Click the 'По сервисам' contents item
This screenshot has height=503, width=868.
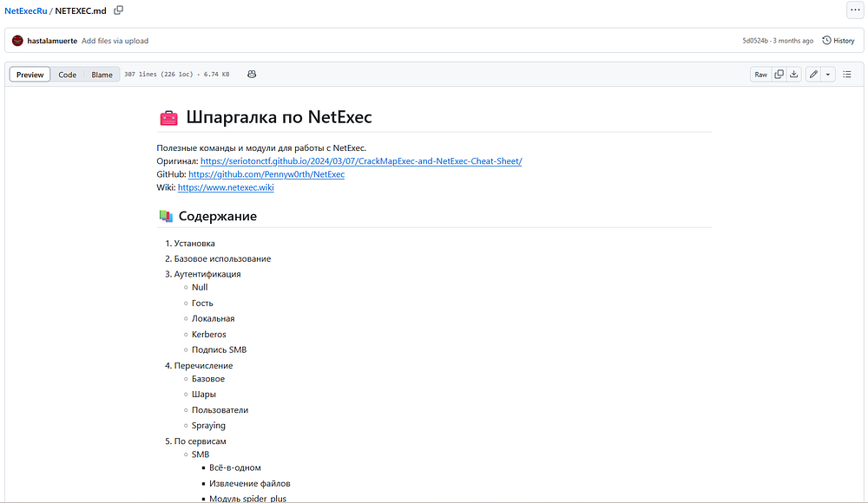pos(200,441)
